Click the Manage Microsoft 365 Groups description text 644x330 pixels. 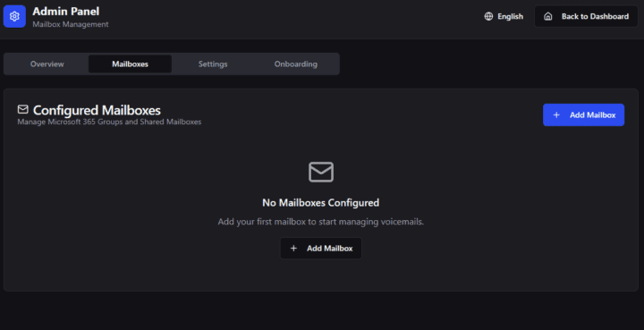click(109, 122)
